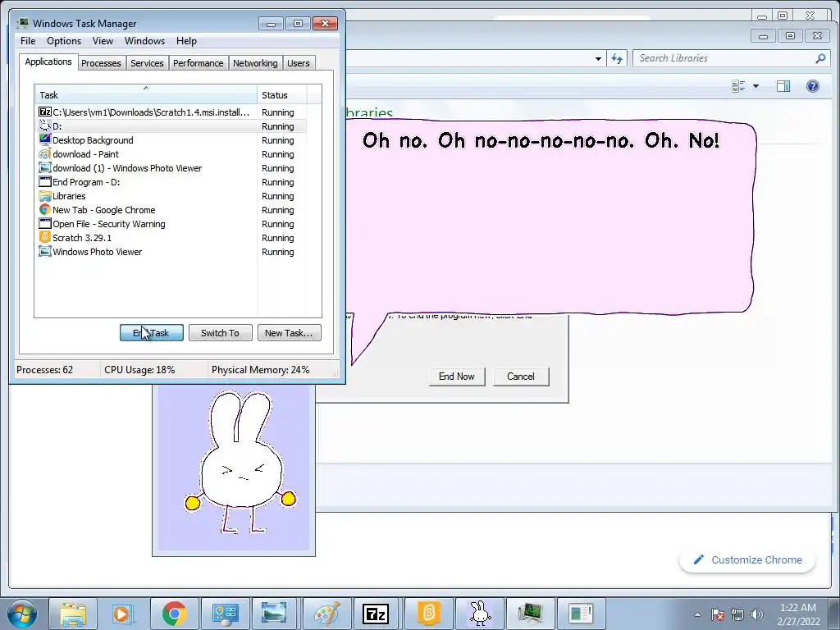Viewport: 840px width, 630px height.
Task: Click the Task Manager taskbar icon
Action: click(x=530, y=614)
